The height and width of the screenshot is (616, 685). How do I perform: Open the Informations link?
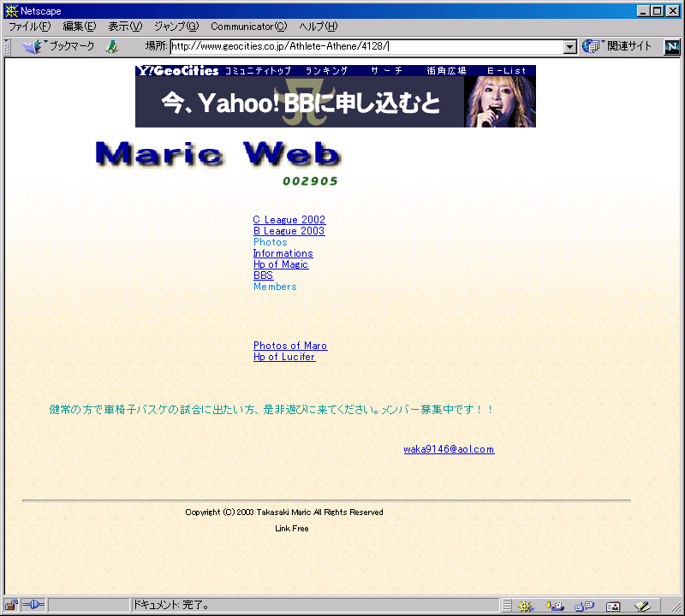(283, 253)
